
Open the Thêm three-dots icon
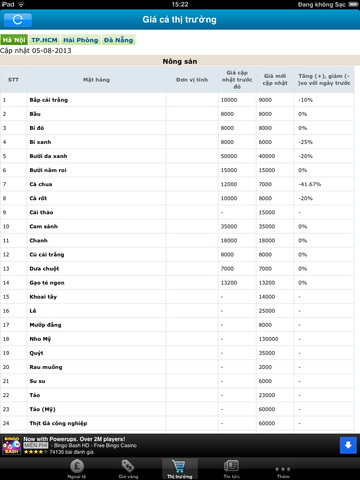point(283,469)
